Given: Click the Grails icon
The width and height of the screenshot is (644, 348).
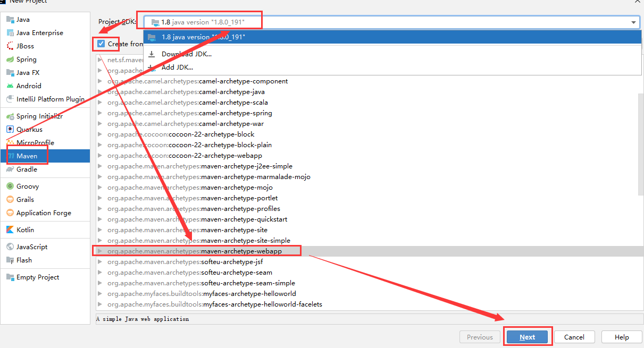Looking at the screenshot, I should click(10, 200).
